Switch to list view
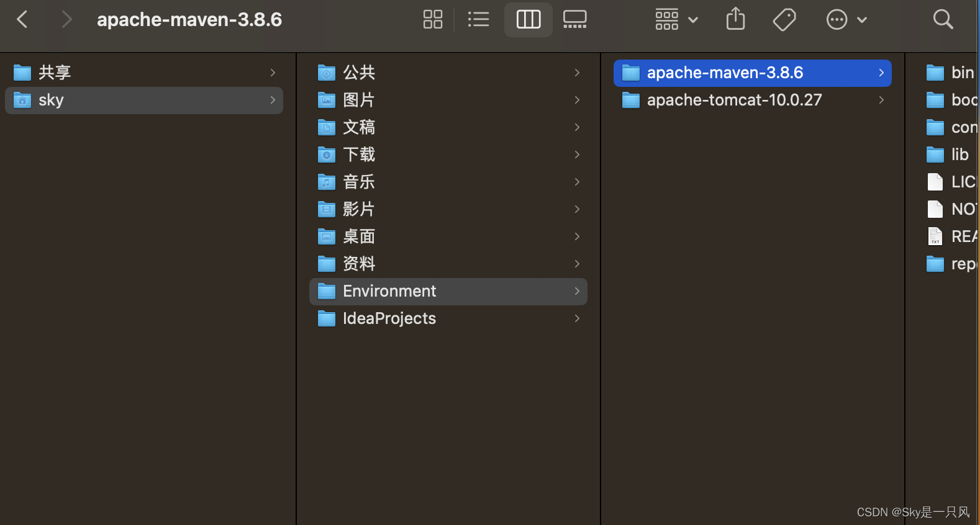 click(478, 19)
